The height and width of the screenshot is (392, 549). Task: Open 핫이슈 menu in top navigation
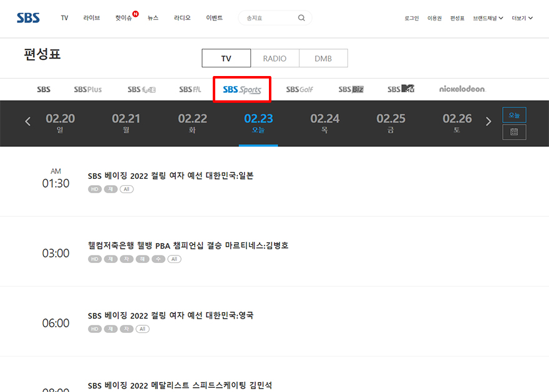click(124, 18)
